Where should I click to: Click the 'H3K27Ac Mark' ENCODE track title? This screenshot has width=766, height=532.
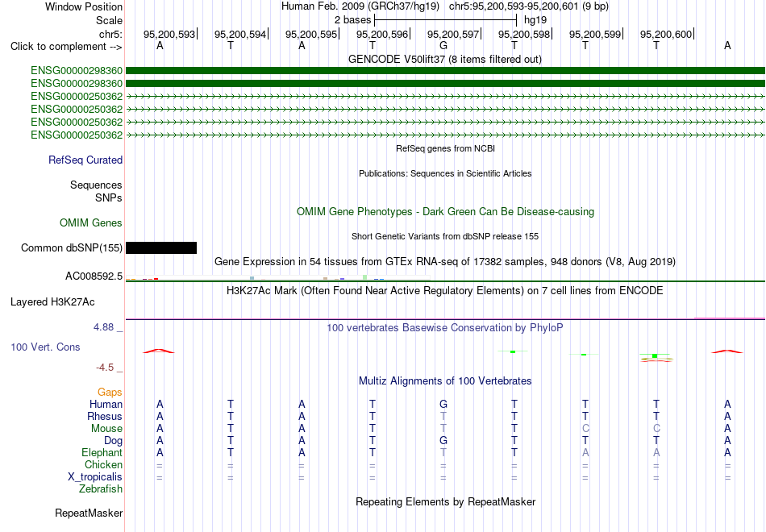[x=445, y=291]
